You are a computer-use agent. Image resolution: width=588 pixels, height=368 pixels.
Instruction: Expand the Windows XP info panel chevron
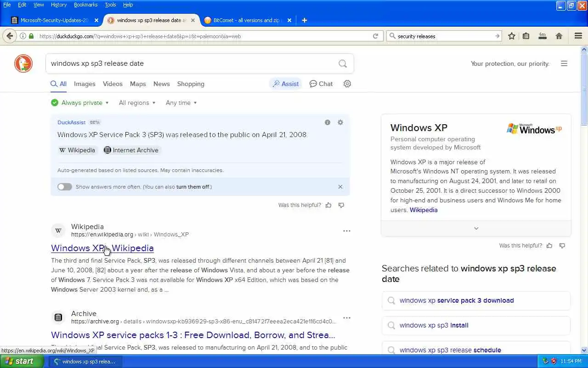[x=476, y=228]
